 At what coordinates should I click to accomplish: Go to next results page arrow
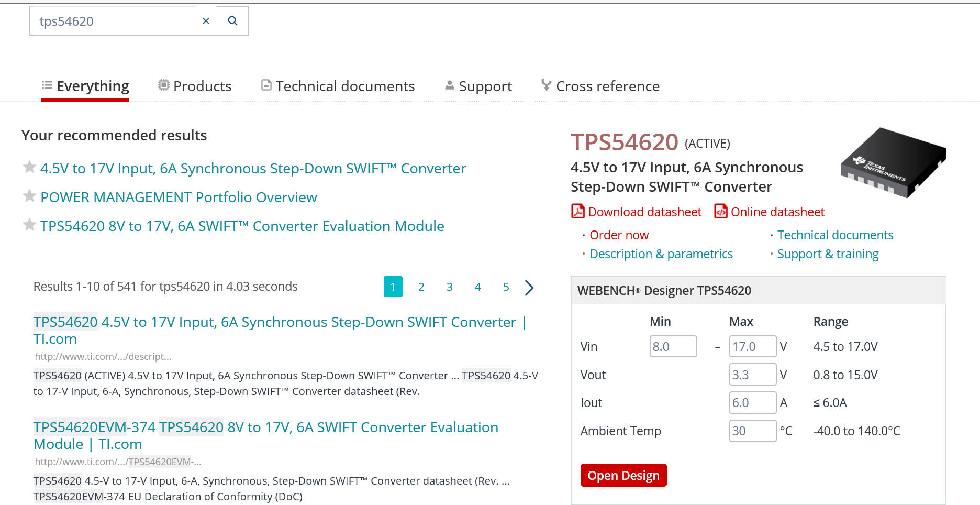(529, 287)
